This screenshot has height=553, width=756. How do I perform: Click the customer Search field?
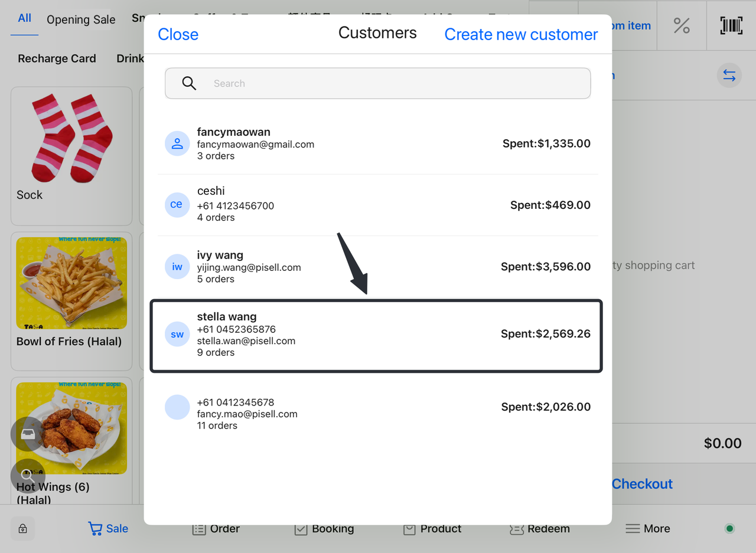tap(378, 83)
